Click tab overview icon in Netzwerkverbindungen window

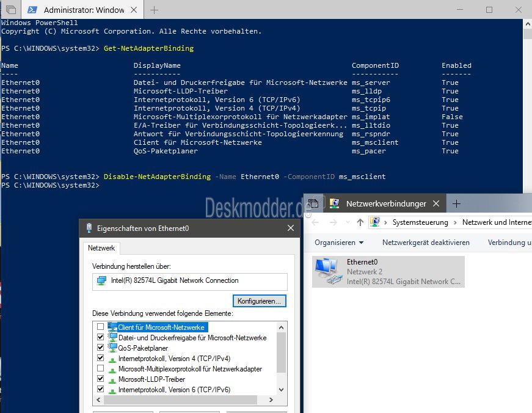pos(313,203)
